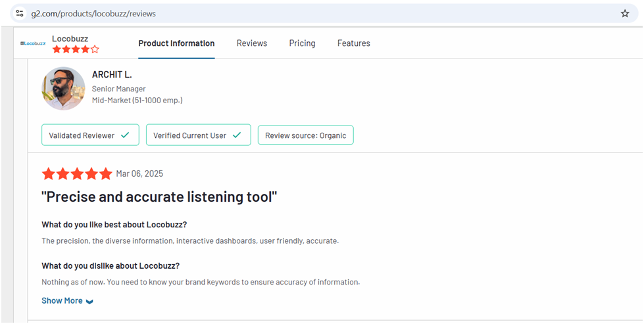Bookmark this page with the star icon

(x=625, y=14)
